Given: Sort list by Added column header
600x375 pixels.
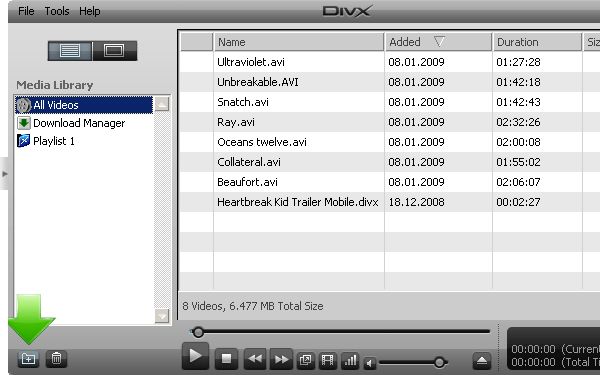Looking at the screenshot, I should [x=438, y=42].
